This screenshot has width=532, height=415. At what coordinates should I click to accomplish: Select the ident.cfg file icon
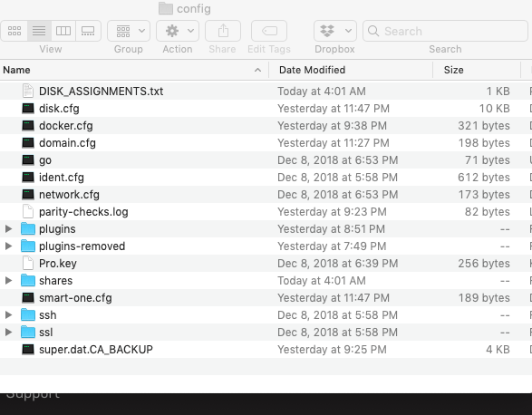28,178
